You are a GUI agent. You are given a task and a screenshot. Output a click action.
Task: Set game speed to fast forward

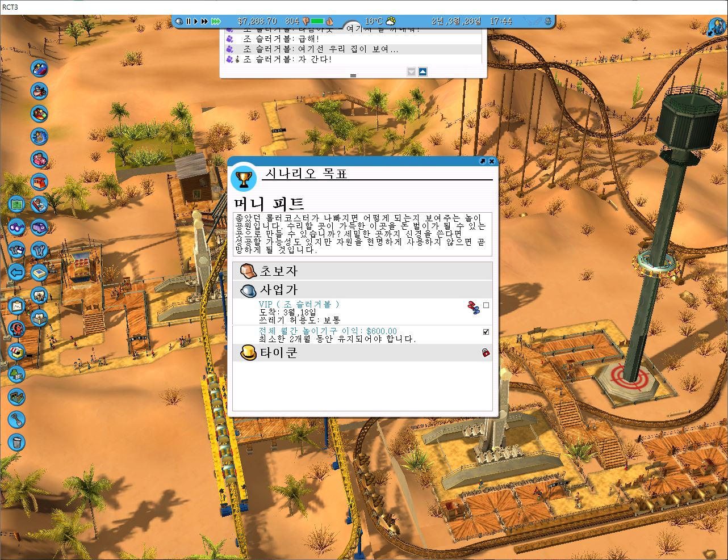[x=204, y=22]
